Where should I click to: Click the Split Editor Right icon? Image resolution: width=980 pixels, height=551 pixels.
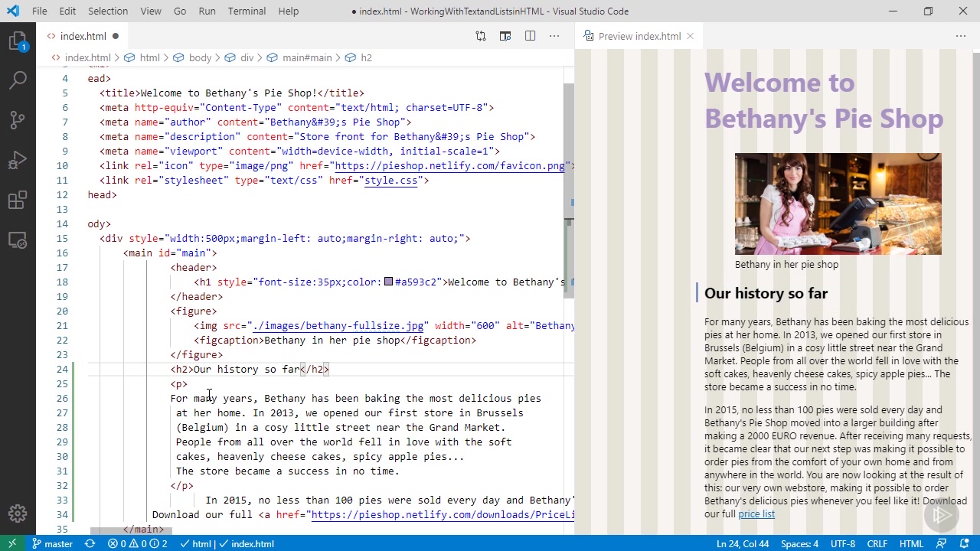pos(530,36)
